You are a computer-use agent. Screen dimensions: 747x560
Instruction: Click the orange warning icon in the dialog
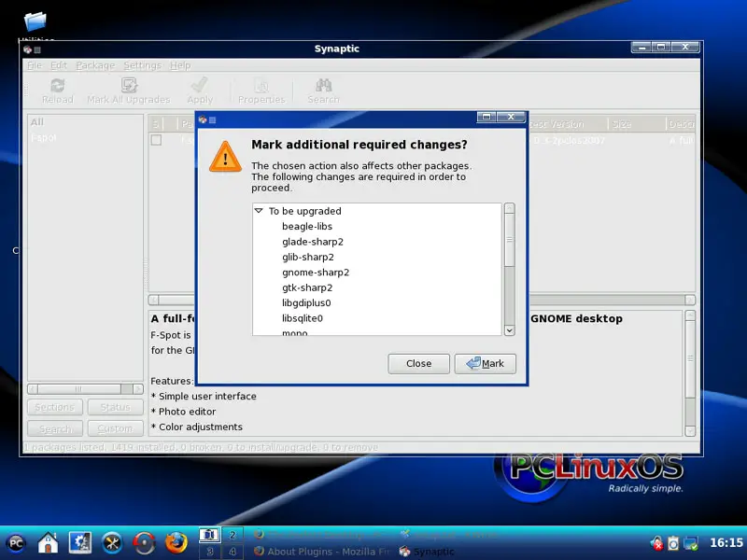pyautogui.click(x=225, y=157)
